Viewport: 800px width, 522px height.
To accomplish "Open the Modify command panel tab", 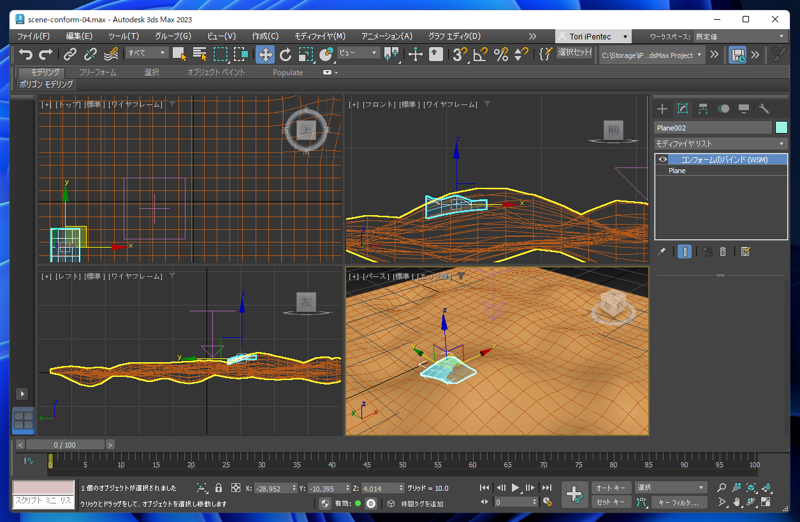I will coord(683,109).
